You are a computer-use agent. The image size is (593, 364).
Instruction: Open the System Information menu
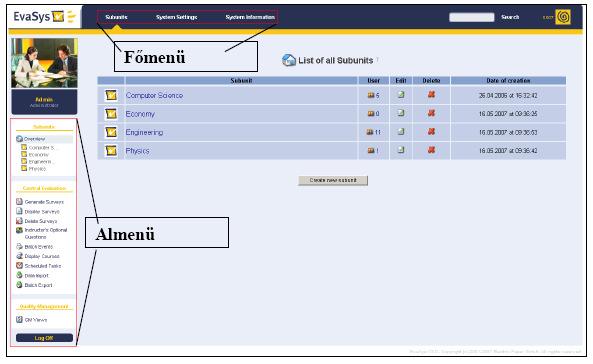[250, 17]
